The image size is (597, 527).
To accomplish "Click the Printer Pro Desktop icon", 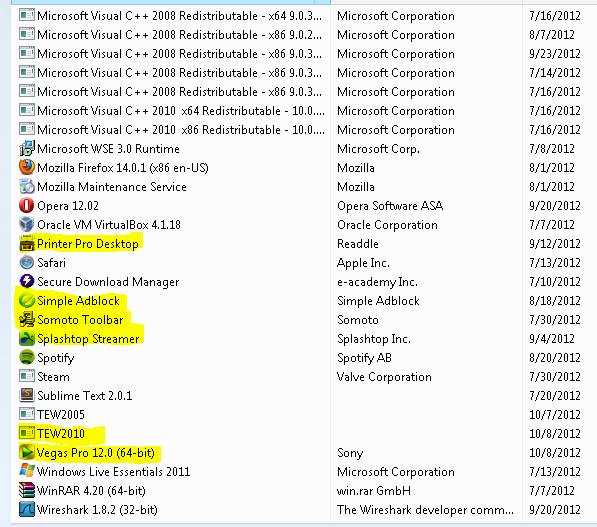I will 27,243.
